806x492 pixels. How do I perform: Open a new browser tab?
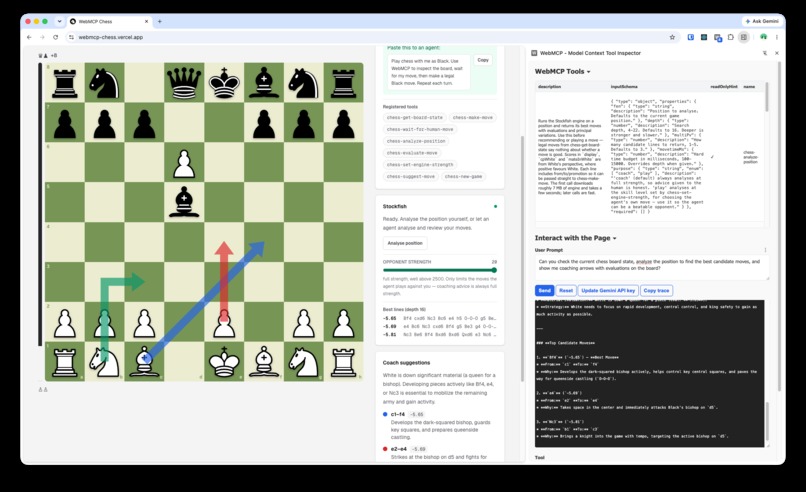pyautogui.click(x=160, y=22)
